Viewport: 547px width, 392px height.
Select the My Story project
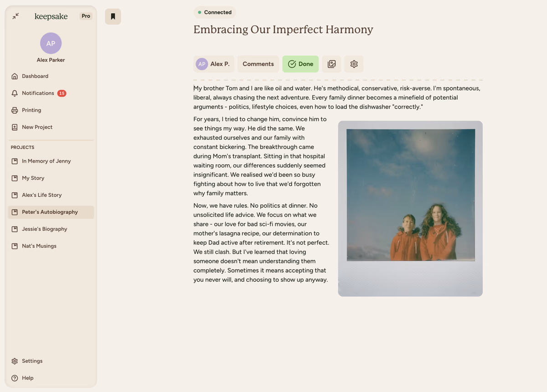coord(33,178)
